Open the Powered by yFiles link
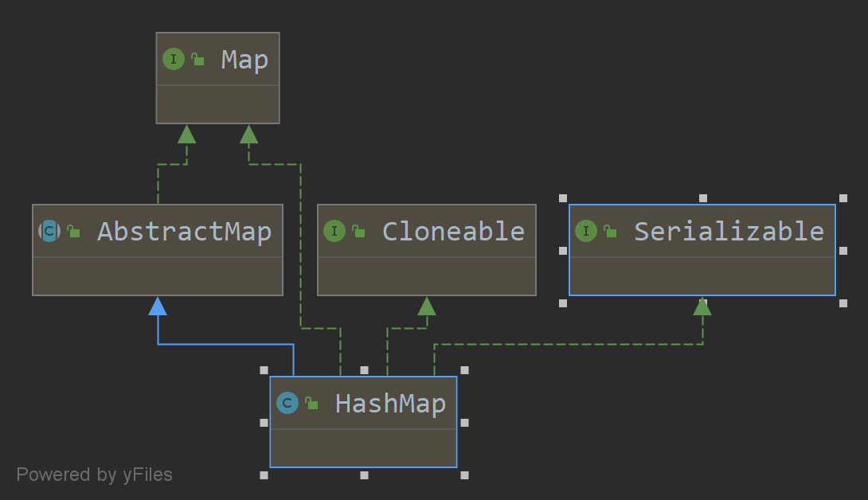The width and height of the screenshot is (868, 500). (x=96, y=475)
